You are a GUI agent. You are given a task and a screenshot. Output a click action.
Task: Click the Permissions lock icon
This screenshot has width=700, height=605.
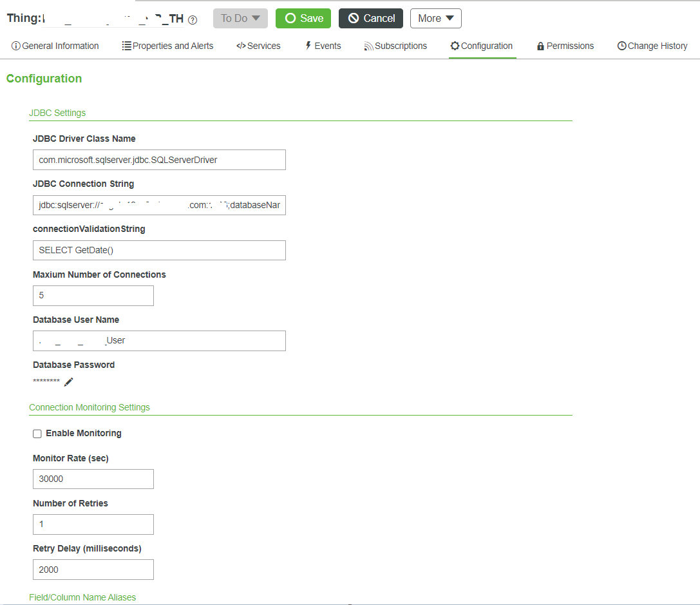(x=541, y=46)
